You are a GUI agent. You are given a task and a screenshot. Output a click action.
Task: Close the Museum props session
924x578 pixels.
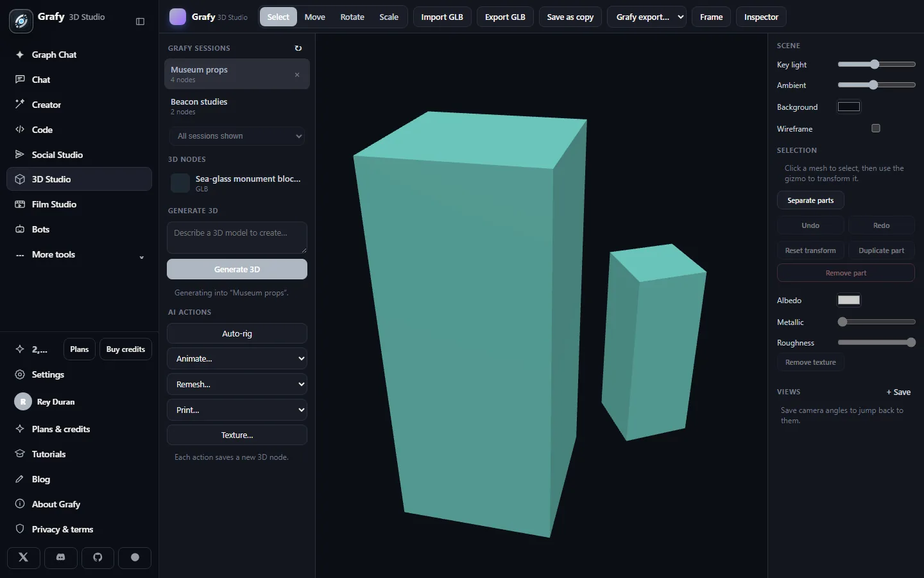point(297,74)
